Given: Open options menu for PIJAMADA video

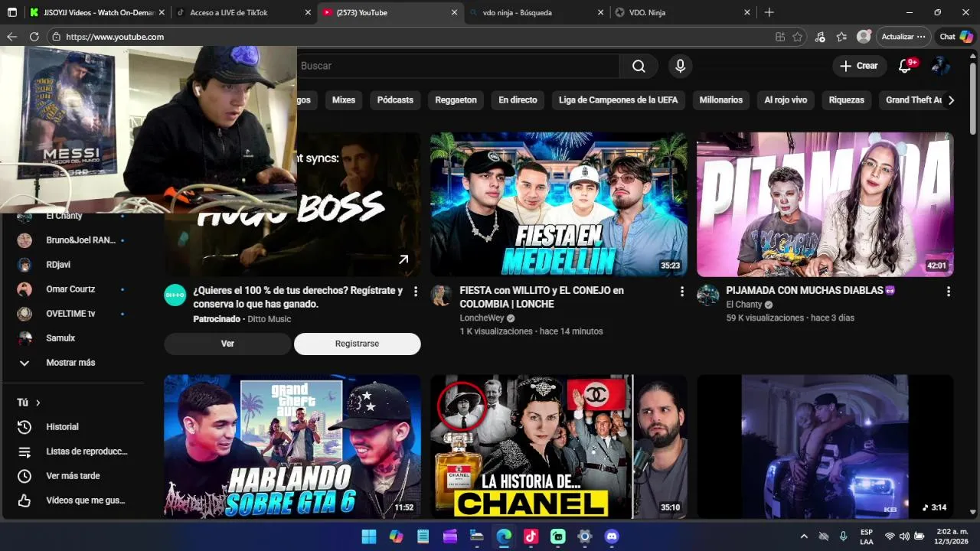Looking at the screenshot, I should pos(949,292).
